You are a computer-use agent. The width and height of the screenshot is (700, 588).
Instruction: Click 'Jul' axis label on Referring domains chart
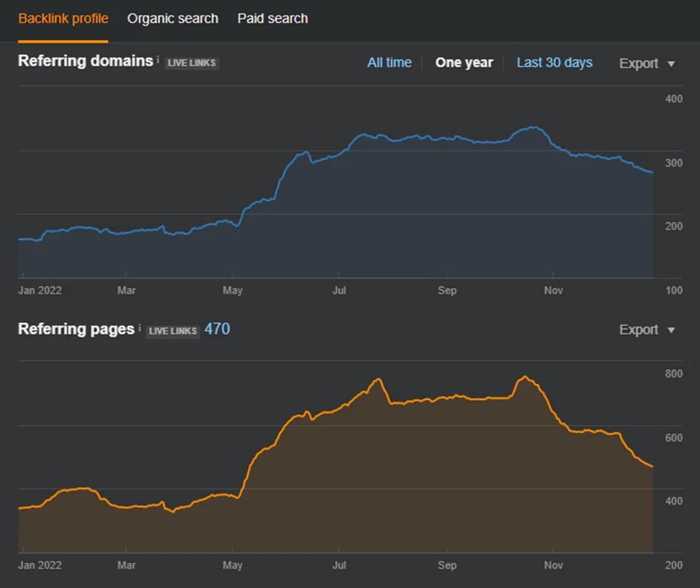pos(339,290)
